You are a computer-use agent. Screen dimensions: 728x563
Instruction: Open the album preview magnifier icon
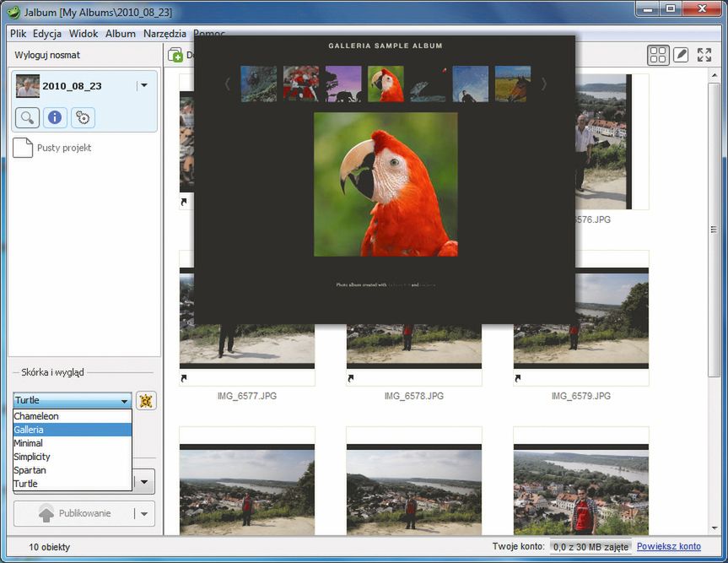pyautogui.click(x=27, y=117)
